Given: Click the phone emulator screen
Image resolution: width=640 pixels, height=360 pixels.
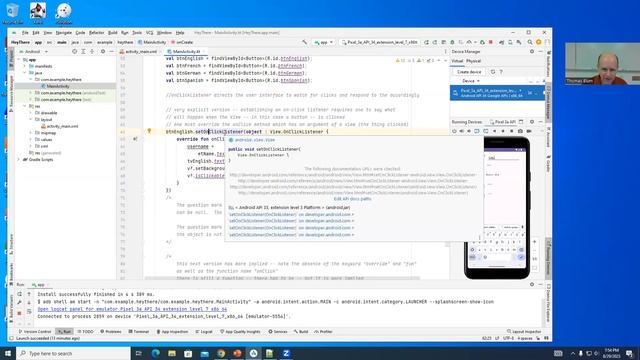Looking at the screenshot, I should (497, 207).
